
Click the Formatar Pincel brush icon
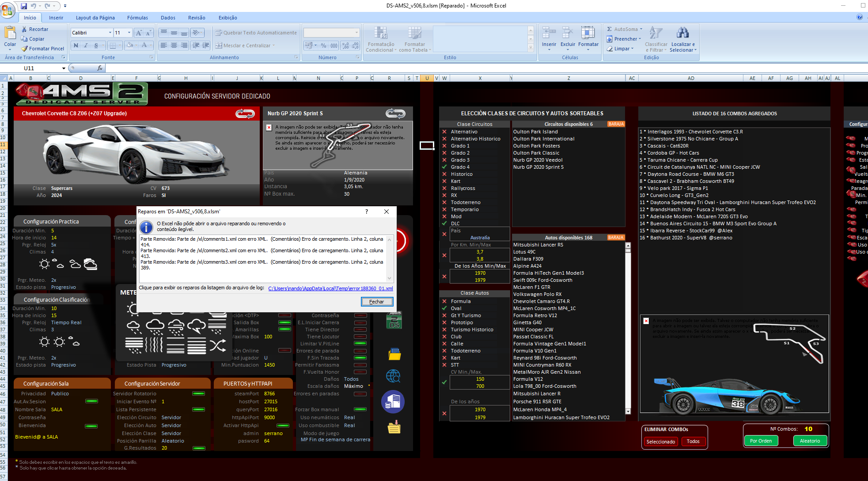coord(25,49)
